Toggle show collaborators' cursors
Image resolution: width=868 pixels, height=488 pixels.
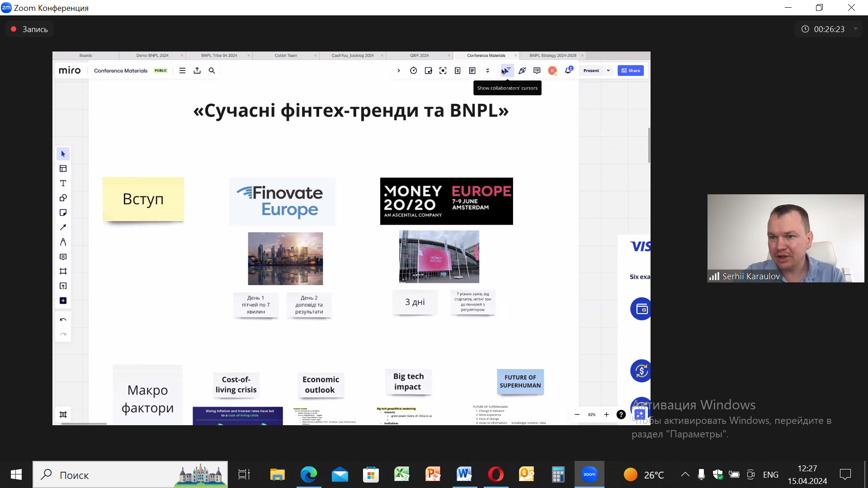(507, 71)
